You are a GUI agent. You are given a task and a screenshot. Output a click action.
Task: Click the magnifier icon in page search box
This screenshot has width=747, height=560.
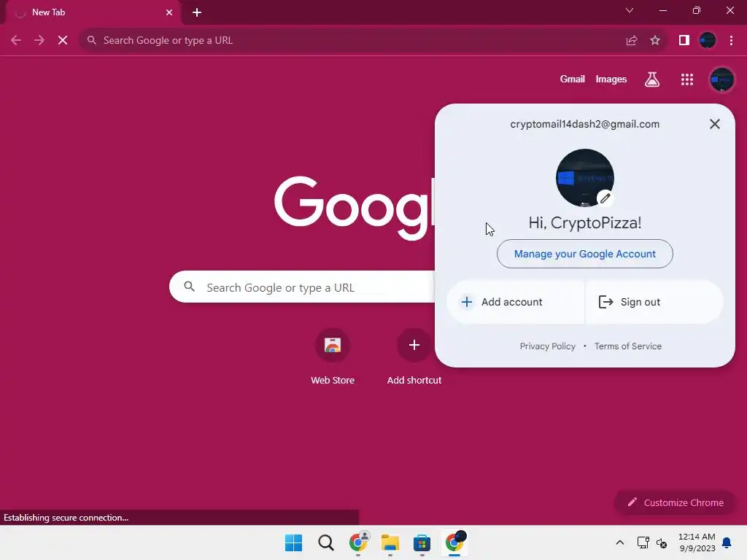coord(189,287)
